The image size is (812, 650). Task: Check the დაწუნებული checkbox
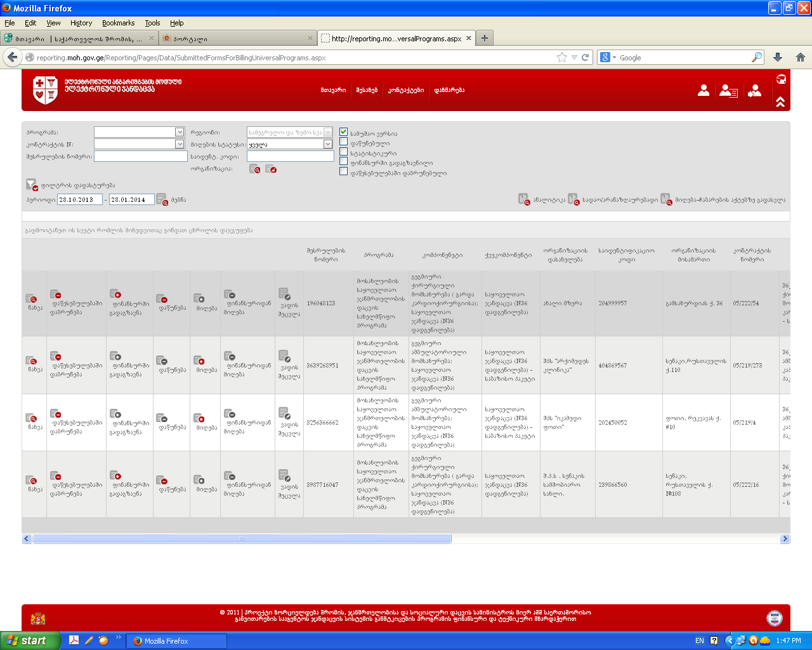343,142
